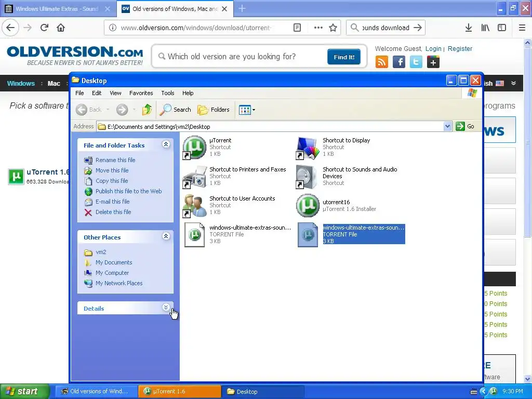532x399 pixels.
Task: Click inside the Explorer Address path field
Action: click(270, 127)
